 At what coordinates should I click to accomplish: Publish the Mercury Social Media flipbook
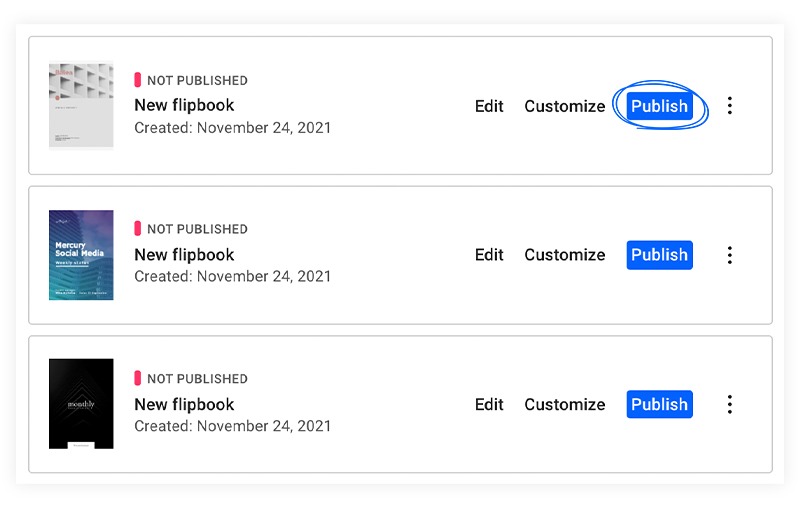coord(659,255)
